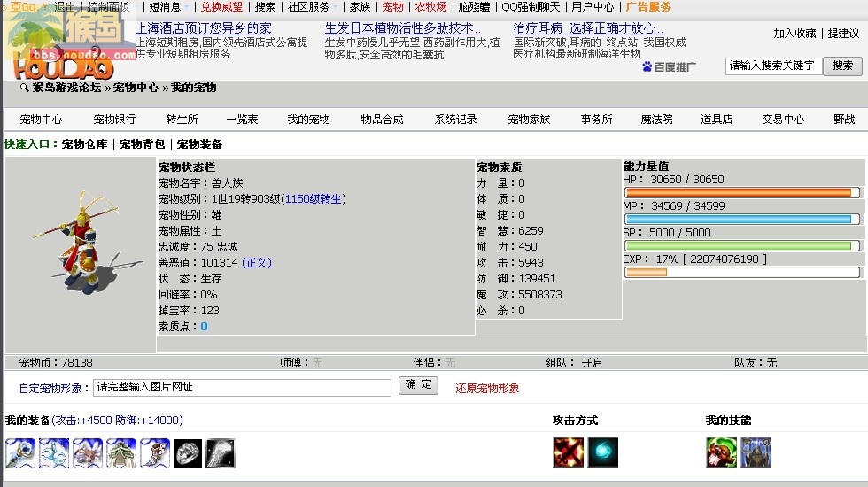The height and width of the screenshot is (487, 868).
Task: Click the boots equipment icon
Action: coord(155,452)
